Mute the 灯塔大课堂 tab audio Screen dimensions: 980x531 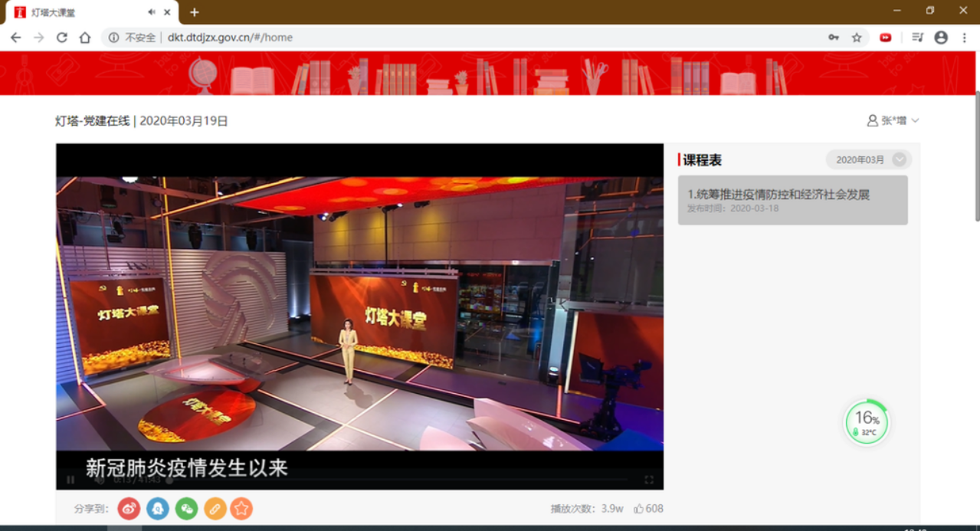(x=152, y=12)
